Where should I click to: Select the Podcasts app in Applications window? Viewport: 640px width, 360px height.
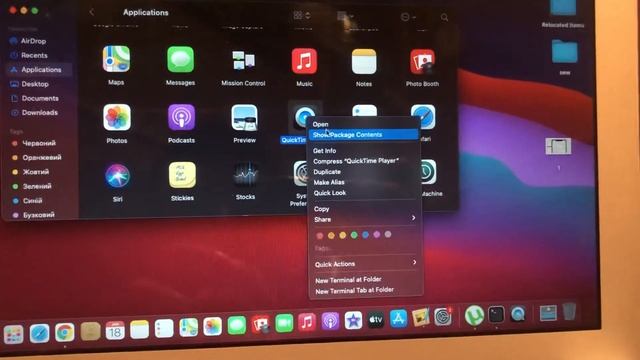(181, 118)
